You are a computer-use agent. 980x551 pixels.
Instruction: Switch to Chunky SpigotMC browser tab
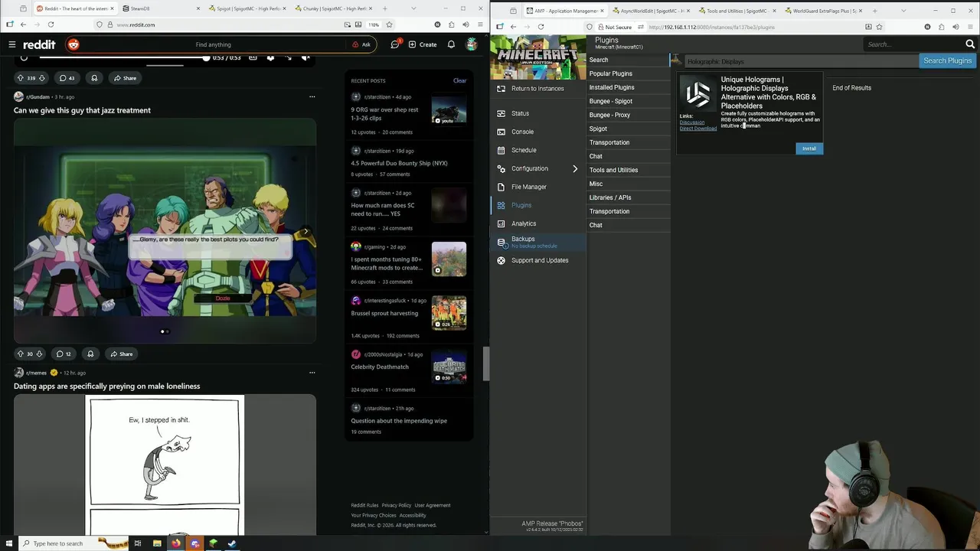click(334, 9)
